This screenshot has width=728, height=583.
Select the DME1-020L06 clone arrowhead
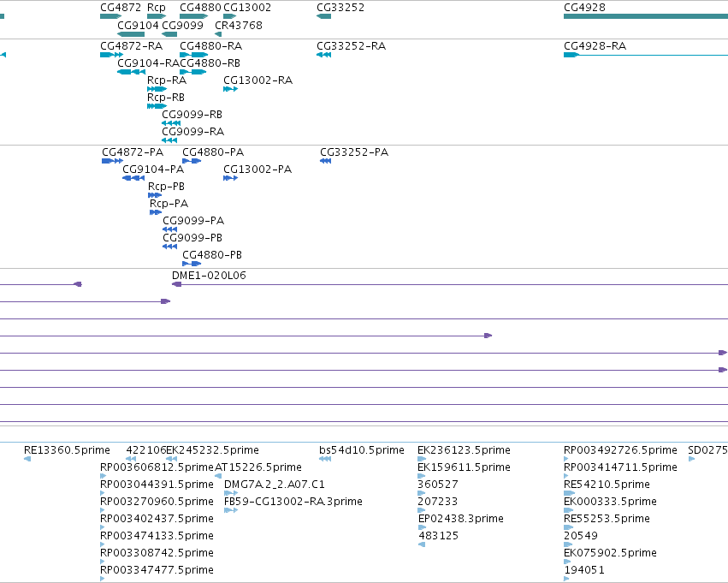click(176, 284)
